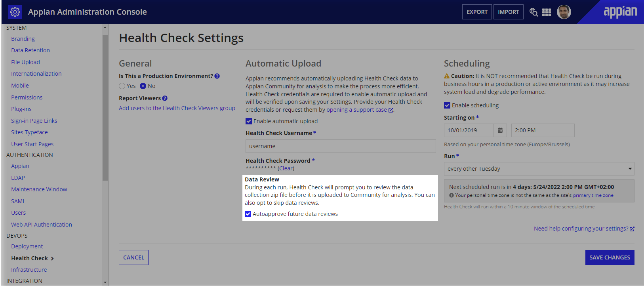Click the Health Check Settings heading
This screenshot has height=286, width=644.
(x=181, y=38)
